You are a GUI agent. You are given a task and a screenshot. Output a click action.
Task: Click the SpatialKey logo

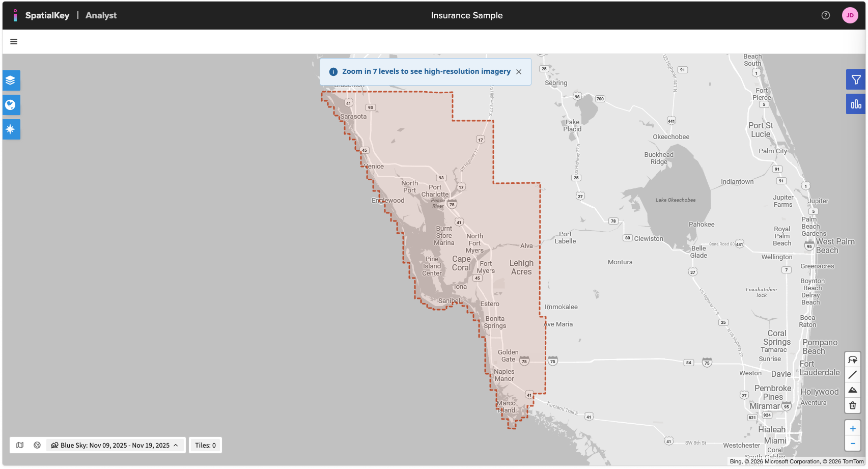pos(41,15)
